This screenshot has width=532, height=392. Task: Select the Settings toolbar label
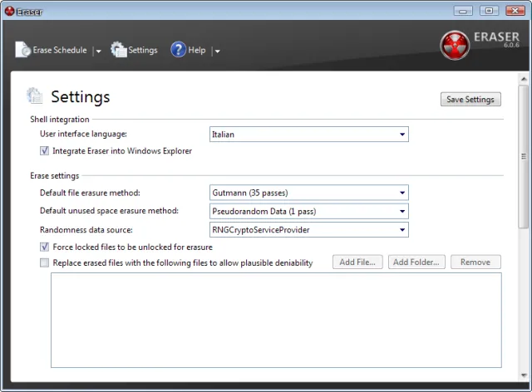pos(143,50)
